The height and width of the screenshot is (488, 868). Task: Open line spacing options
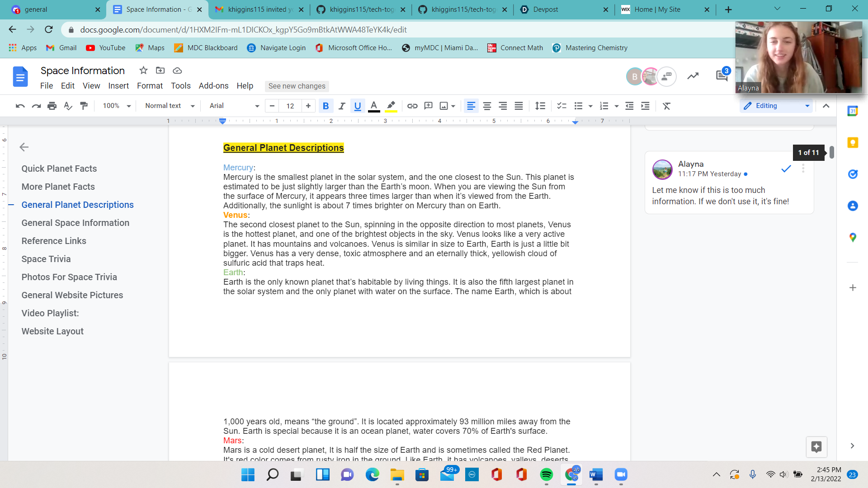click(x=540, y=106)
